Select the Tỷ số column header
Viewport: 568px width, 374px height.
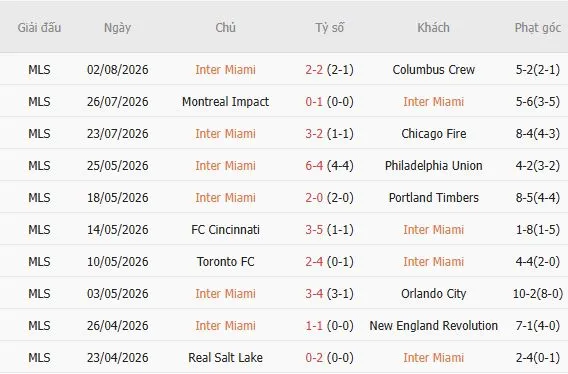click(329, 28)
